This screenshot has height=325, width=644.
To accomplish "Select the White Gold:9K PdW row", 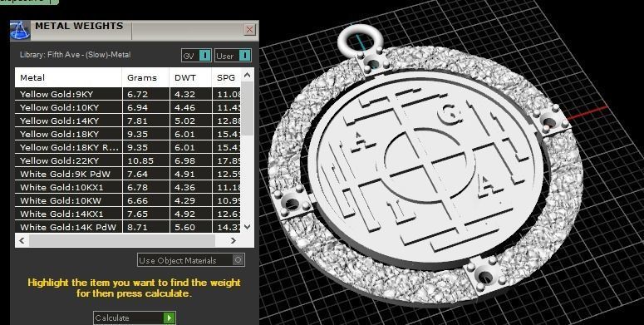I will tap(128, 174).
